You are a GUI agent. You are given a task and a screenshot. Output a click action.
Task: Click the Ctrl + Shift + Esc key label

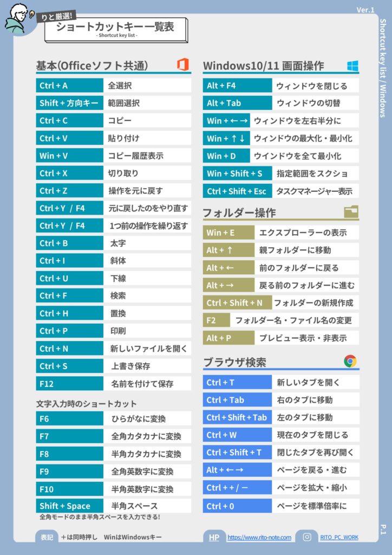point(238,191)
